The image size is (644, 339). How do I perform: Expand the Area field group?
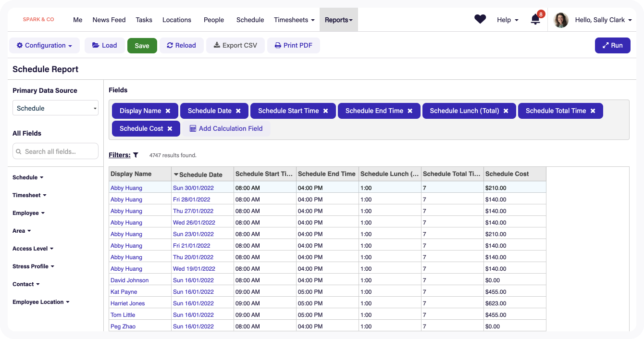[x=22, y=231]
